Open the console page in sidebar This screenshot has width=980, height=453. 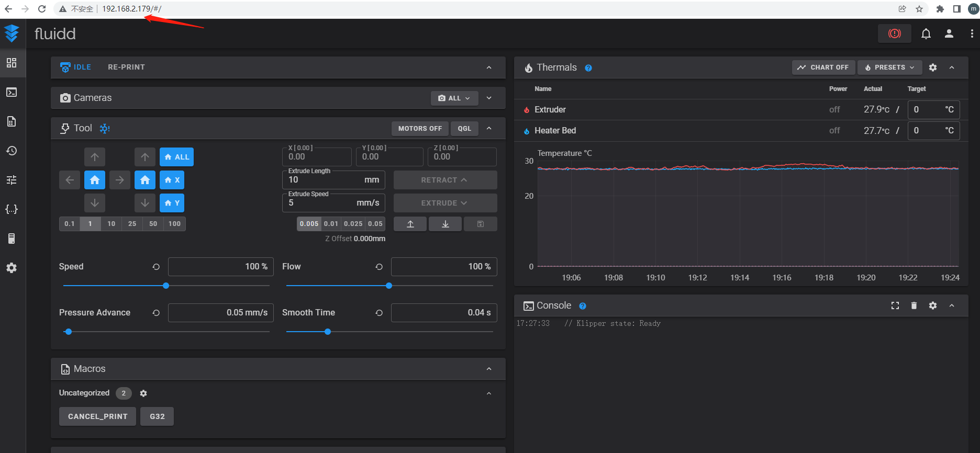point(12,92)
